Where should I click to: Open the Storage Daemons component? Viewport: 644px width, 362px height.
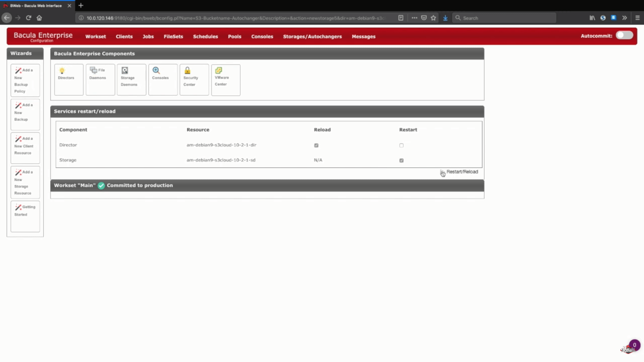pos(131,80)
